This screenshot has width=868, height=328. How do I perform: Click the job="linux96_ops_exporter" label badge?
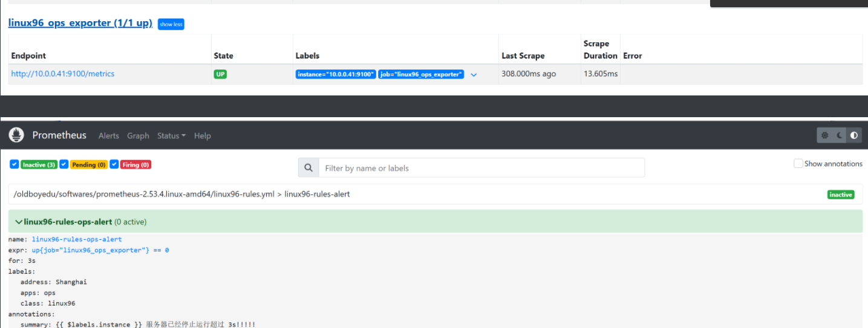[421, 74]
